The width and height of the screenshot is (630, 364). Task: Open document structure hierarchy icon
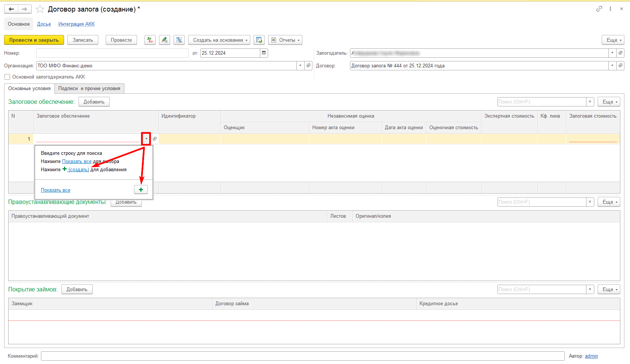pyautogui.click(x=179, y=40)
